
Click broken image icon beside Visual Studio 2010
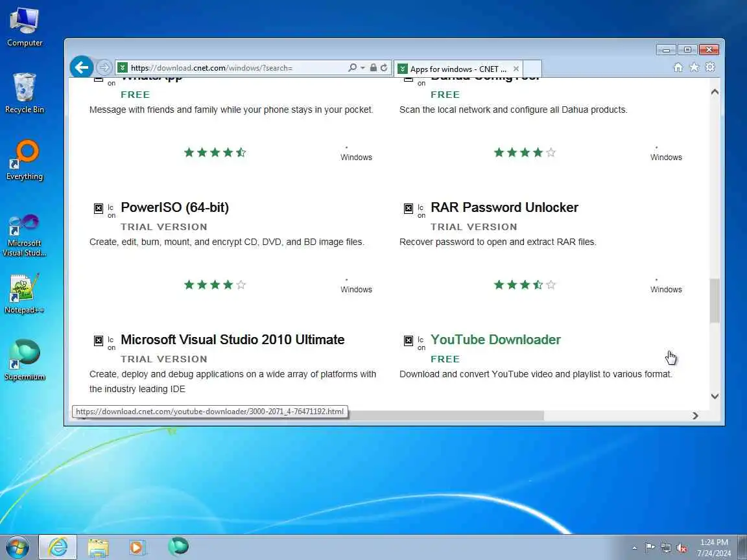pos(98,340)
